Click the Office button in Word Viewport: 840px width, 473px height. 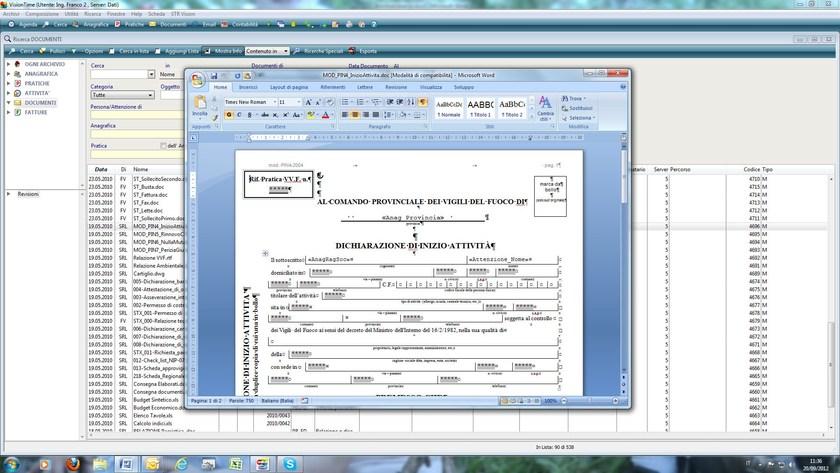tap(197, 77)
